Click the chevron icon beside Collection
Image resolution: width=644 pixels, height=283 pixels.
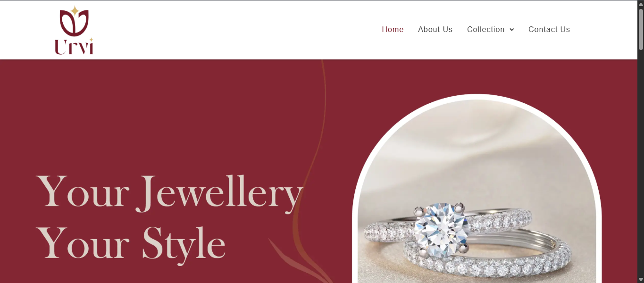tap(512, 30)
